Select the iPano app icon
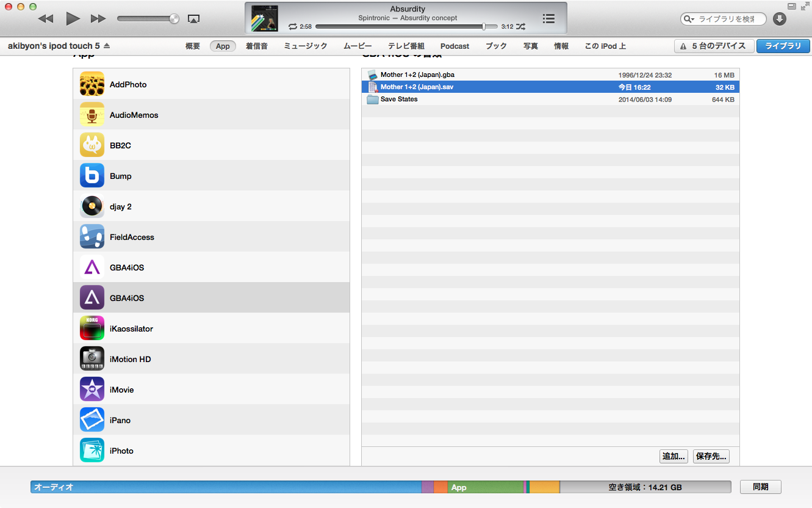The image size is (812, 508). [x=92, y=420]
